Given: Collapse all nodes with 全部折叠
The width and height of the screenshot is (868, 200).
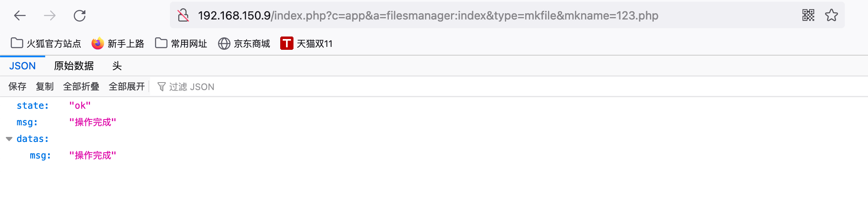Looking at the screenshot, I should tap(81, 87).
